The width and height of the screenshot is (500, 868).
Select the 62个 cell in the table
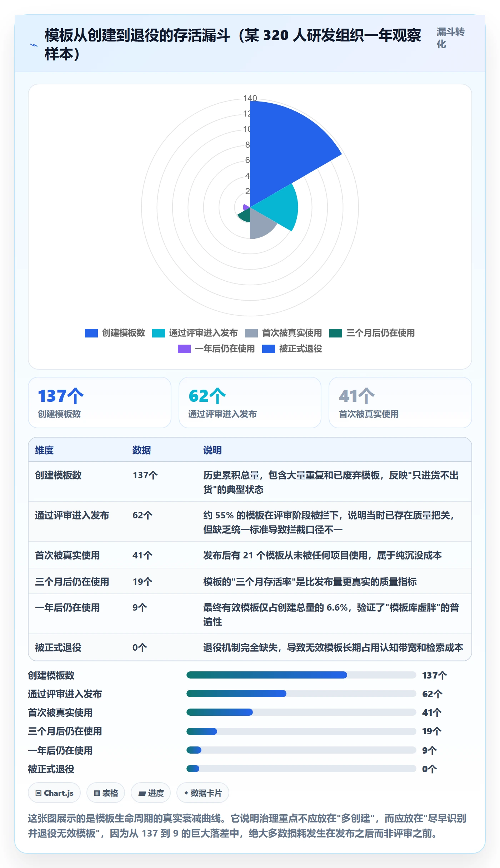(x=142, y=516)
